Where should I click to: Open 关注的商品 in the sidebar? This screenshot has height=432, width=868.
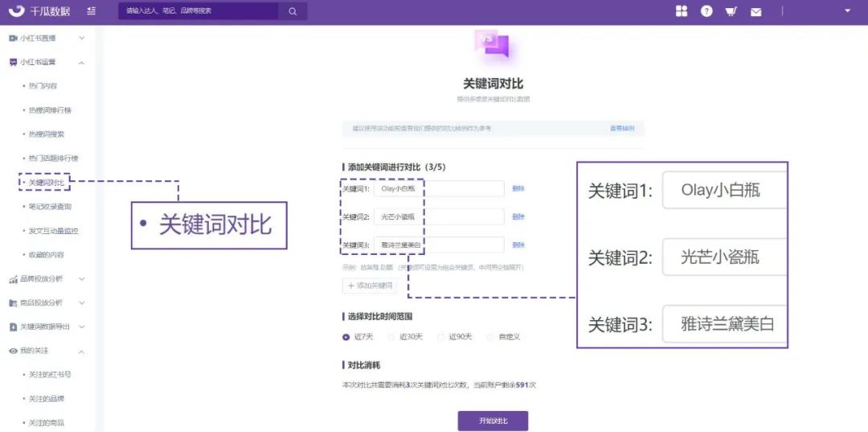(47, 422)
